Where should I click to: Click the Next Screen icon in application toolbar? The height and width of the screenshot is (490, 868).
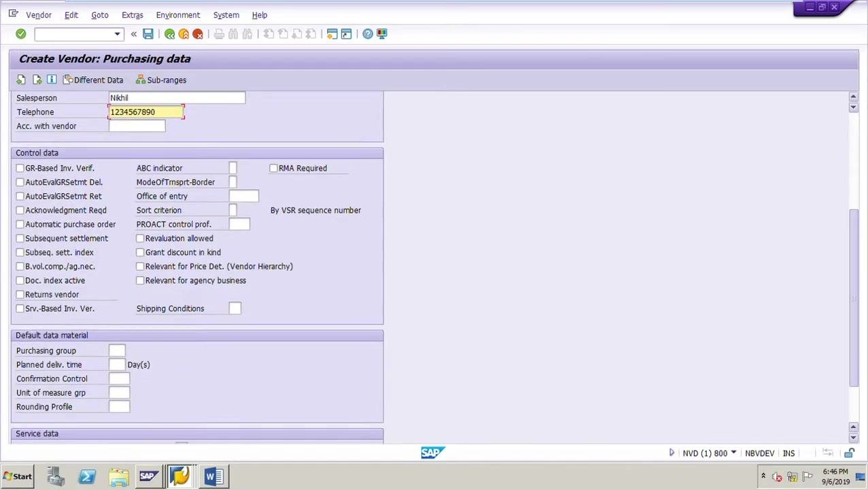(x=37, y=80)
